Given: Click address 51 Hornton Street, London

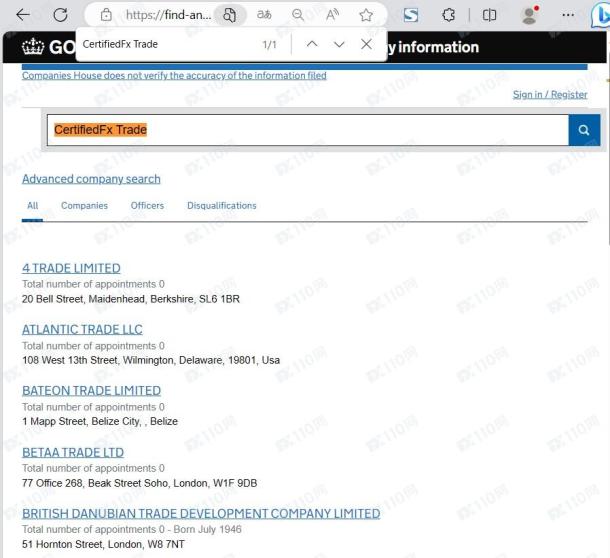Looking at the screenshot, I should pos(103,544).
